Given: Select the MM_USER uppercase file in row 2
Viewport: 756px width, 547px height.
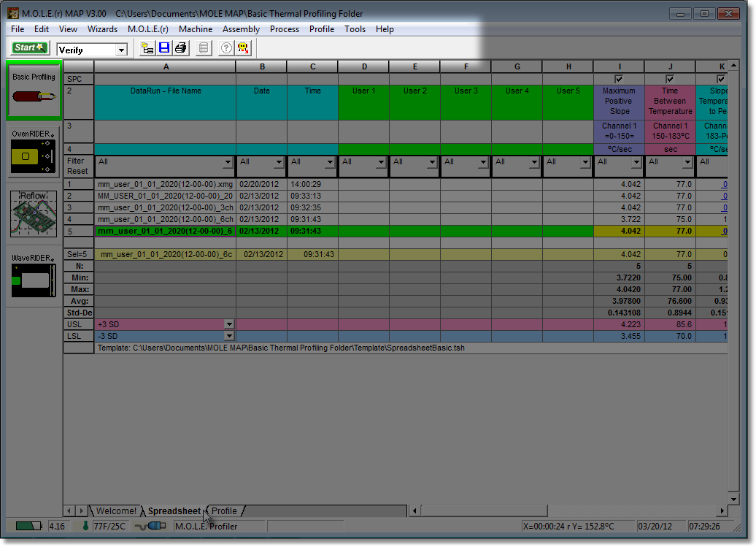Looking at the screenshot, I should click(166, 196).
